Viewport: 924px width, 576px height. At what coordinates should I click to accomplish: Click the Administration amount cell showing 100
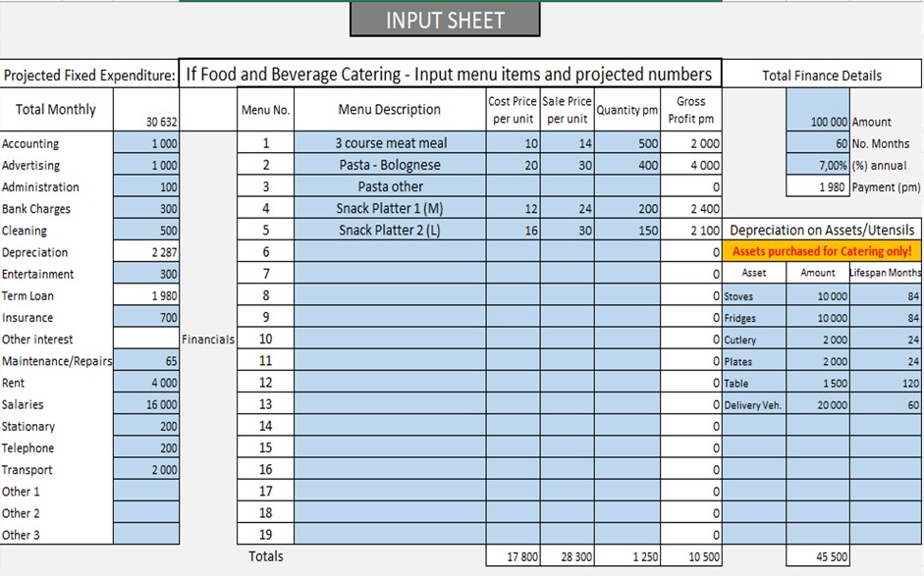click(x=146, y=186)
